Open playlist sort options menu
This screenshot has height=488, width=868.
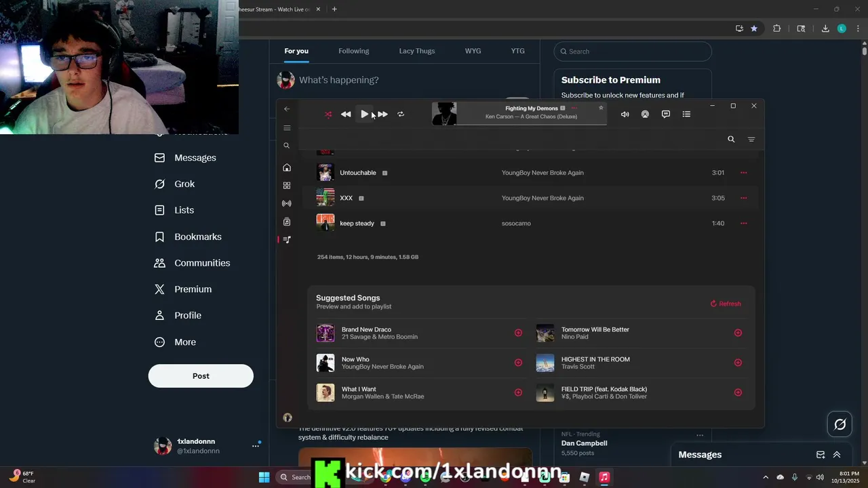751,139
